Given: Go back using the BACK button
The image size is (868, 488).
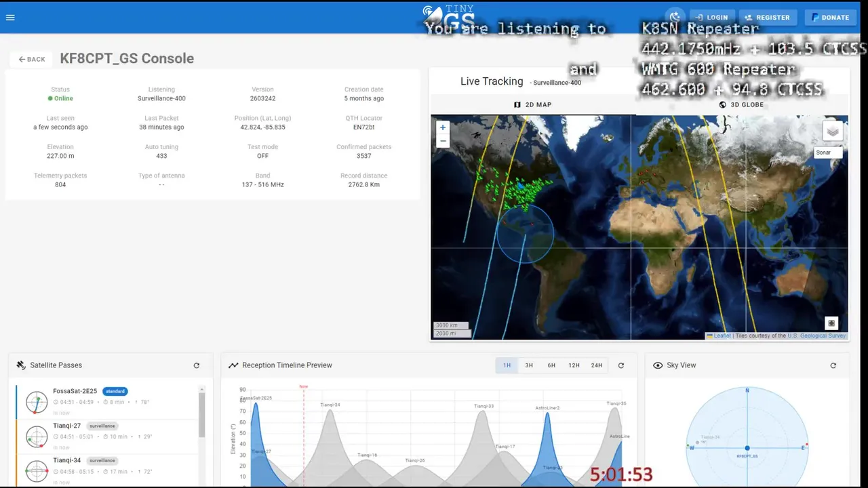Looking at the screenshot, I should click(31, 59).
